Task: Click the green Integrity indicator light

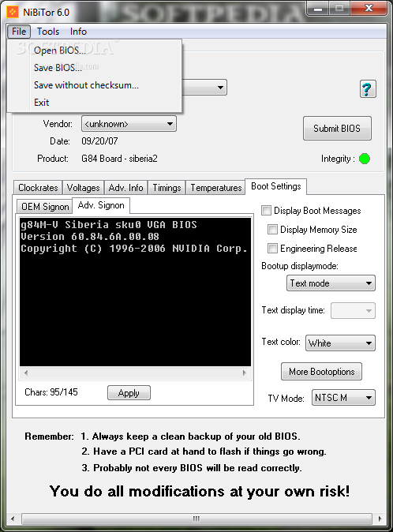Action: tap(365, 159)
